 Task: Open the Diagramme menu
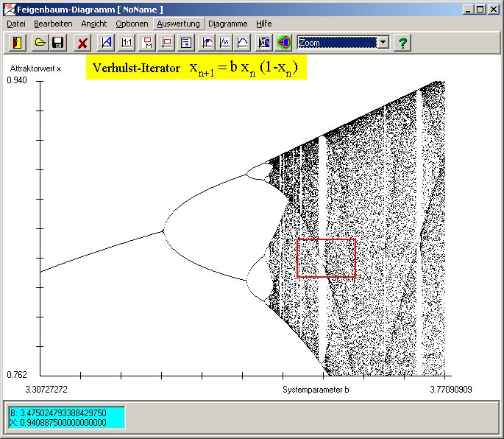pyautogui.click(x=228, y=24)
